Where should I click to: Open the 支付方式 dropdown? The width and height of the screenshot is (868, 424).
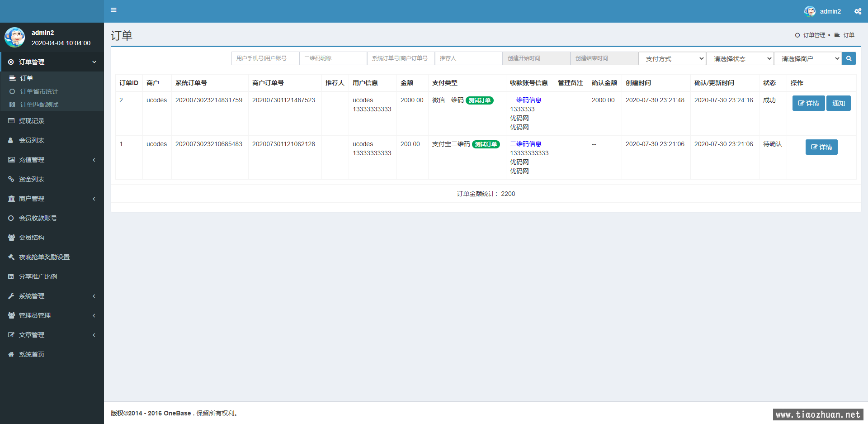click(x=672, y=58)
